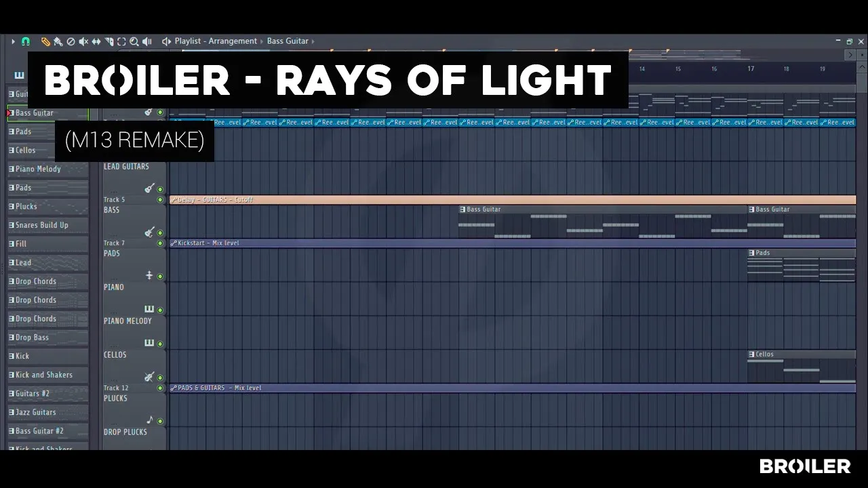Select the Kickstart Mix level automation clip
Screen dimensions: 868x488
pos(513,243)
